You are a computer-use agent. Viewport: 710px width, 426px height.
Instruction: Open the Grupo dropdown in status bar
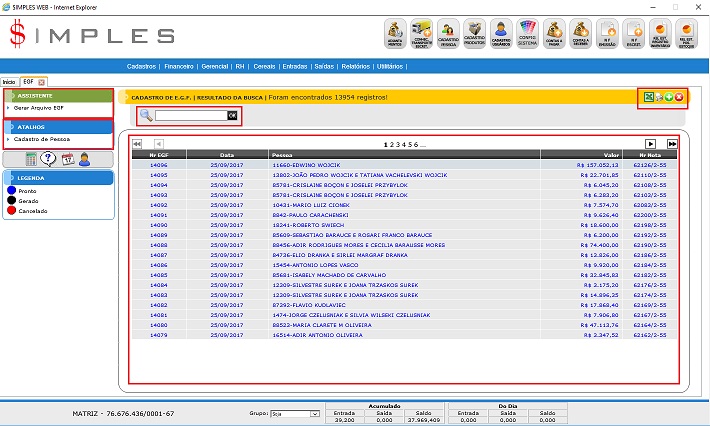tap(299, 412)
